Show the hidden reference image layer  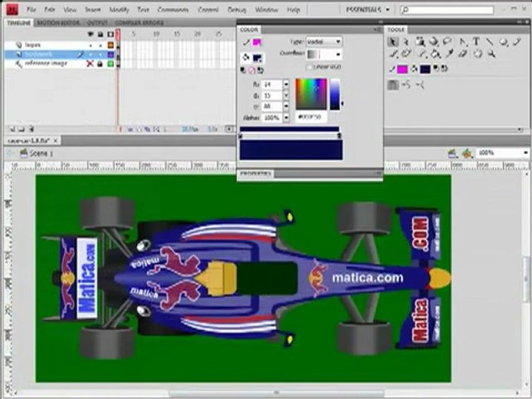(90, 63)
